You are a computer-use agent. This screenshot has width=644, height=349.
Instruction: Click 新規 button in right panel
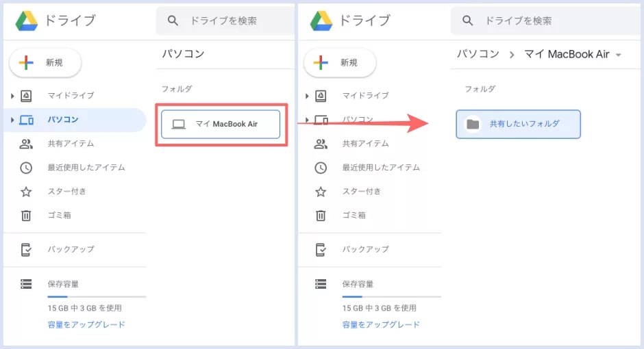(340, 63)
